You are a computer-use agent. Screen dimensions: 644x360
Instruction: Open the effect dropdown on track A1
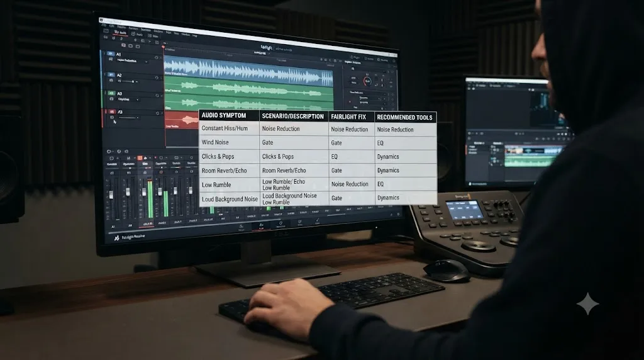point(132,61)
